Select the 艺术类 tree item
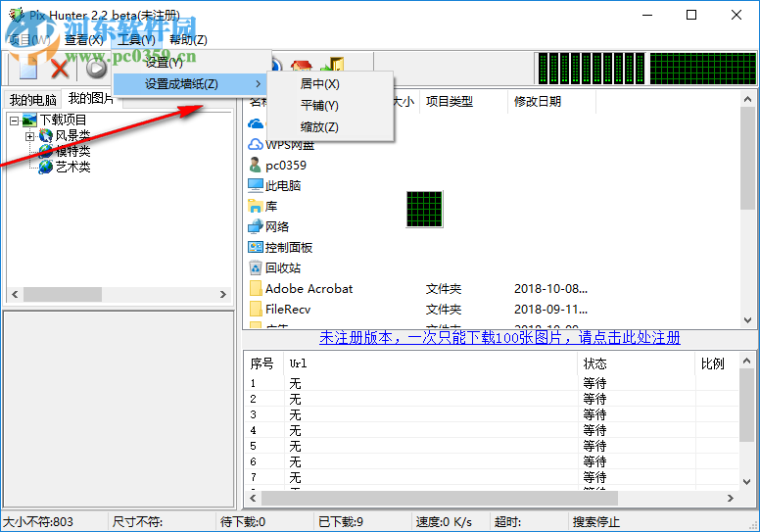 (72, 167)
